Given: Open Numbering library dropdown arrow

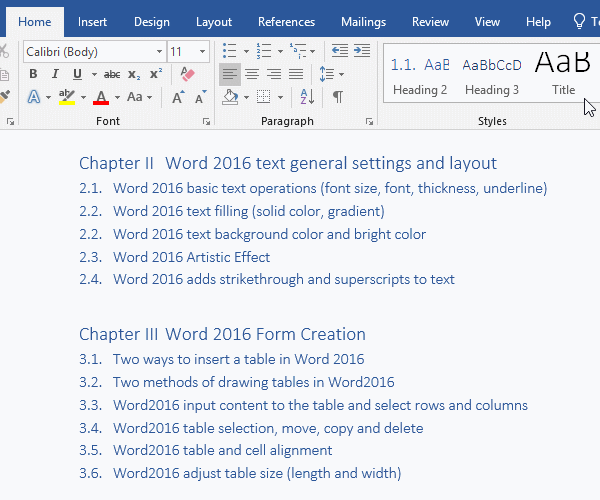Looking at the screenshot, I should tap(280, 51).
